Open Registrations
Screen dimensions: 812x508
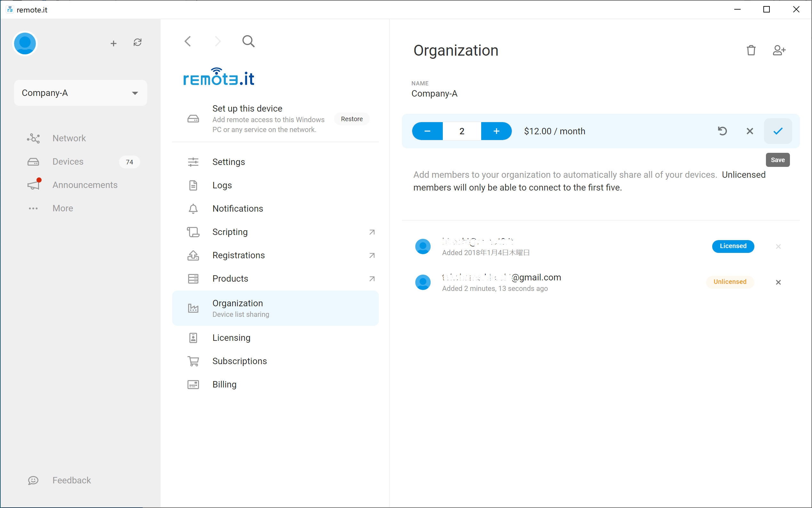[x=275, y=255]
